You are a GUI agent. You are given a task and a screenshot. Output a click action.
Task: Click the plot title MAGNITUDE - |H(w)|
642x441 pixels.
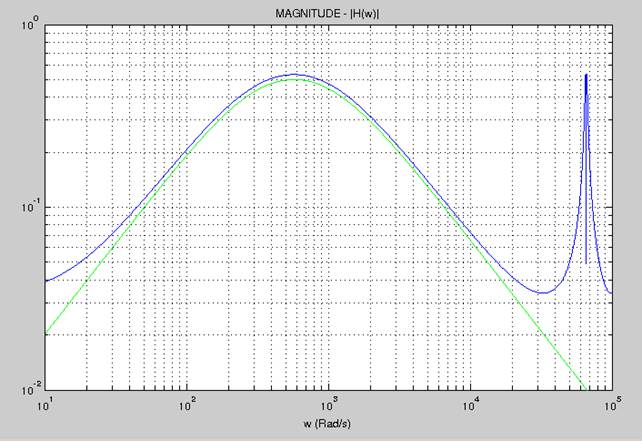(327, 14)
